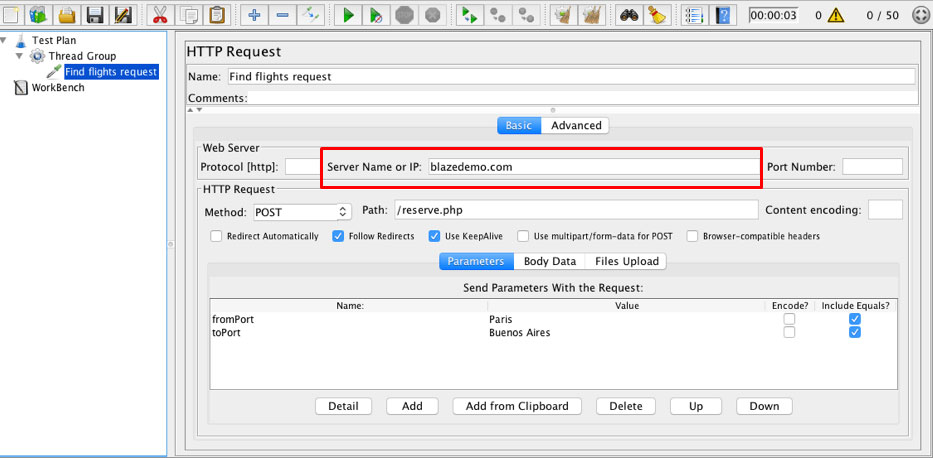933x458 pixels.
Task: Click the Add parameter button
Action: click(x=412, y=406)
